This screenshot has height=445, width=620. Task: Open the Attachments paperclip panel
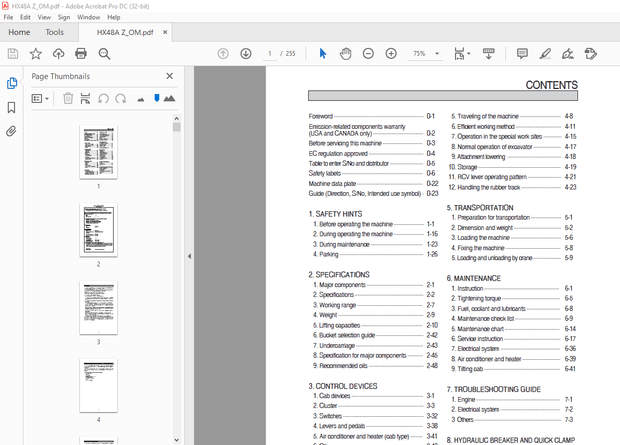coord(12,131)
